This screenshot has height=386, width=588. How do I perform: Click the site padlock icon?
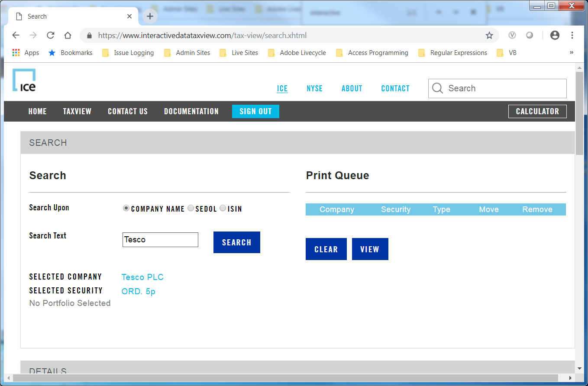point(90,35)
